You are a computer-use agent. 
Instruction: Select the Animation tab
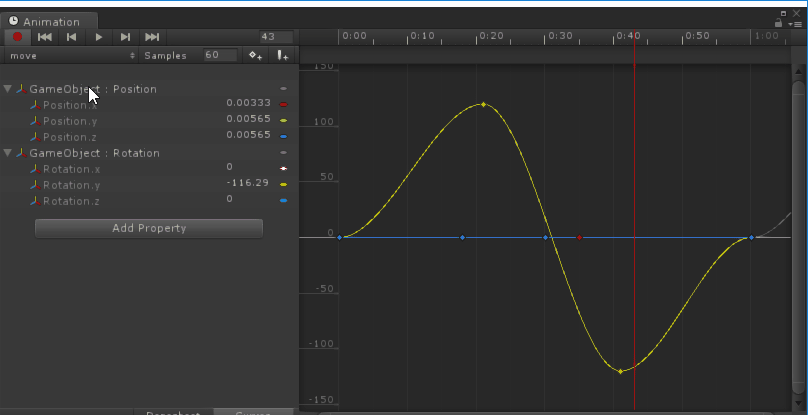tap(48, 21)
